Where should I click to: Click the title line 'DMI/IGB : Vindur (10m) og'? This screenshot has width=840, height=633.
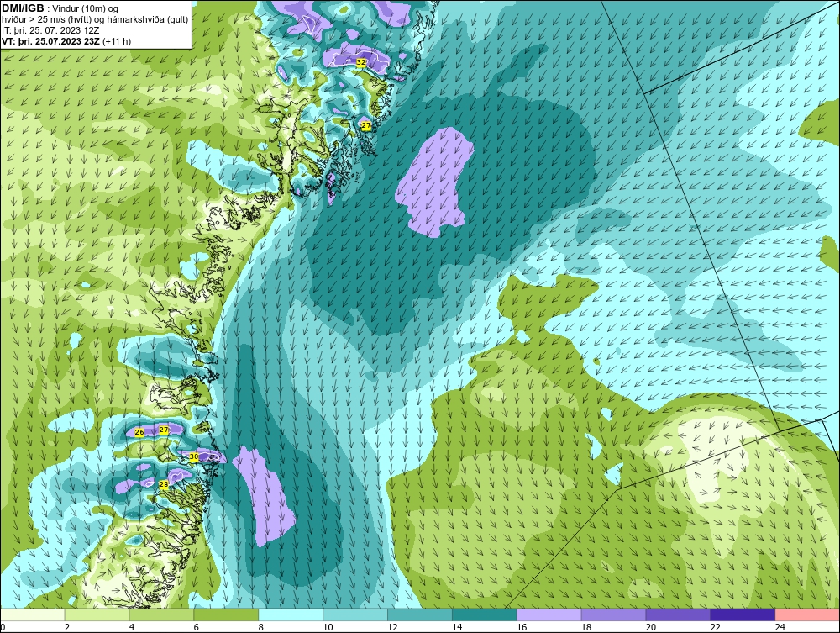pos(60,8)
